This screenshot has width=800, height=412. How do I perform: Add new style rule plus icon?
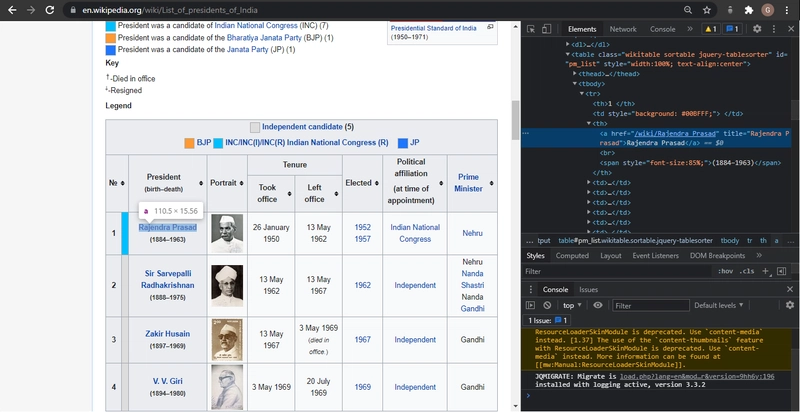click(765, 271)
